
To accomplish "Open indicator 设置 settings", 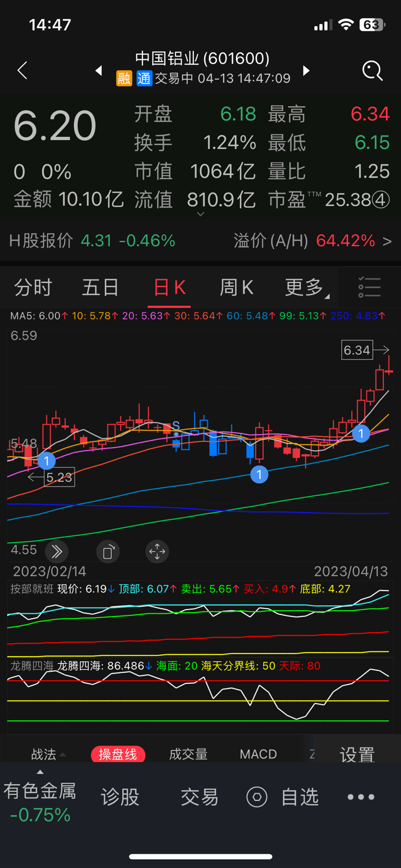I will coord(358,755).
